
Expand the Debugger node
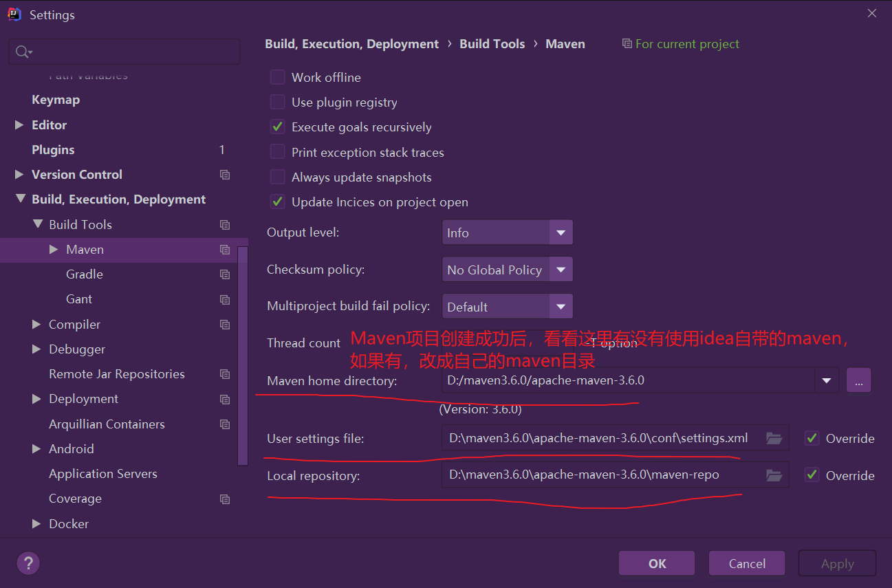37,349
